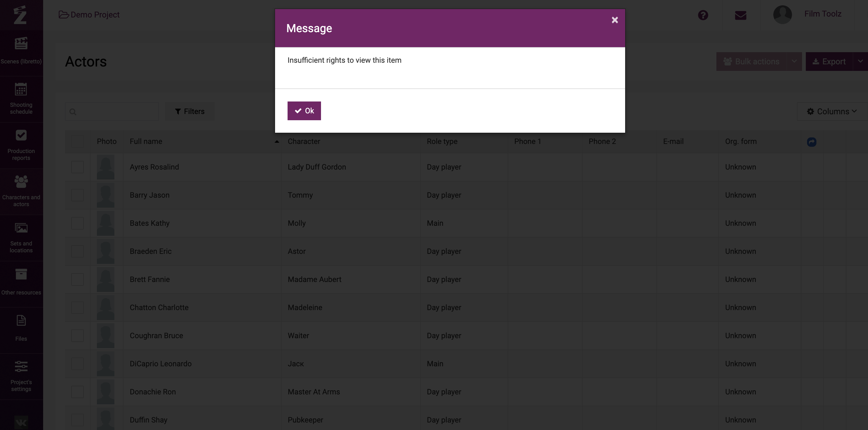Click the blue share arrow column icon
Image resolution: width=868 pixels, height=430 pixels.
(811, 142)
